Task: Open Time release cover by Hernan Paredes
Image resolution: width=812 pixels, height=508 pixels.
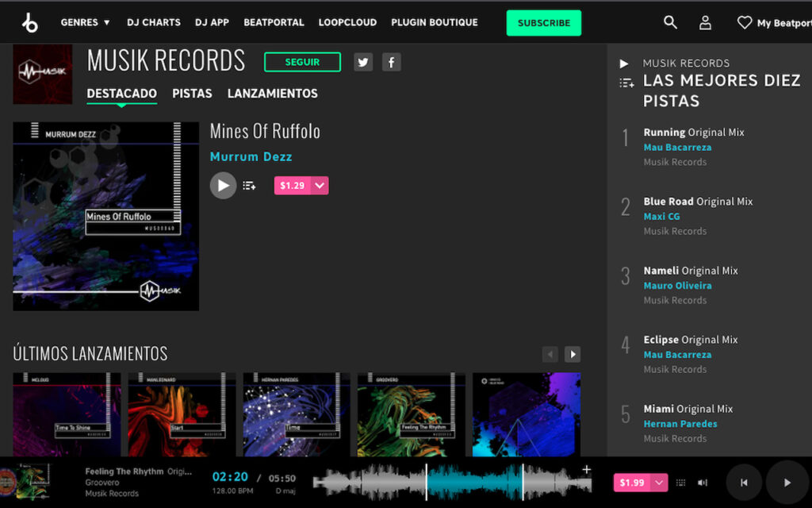Action: coord(297,414)
